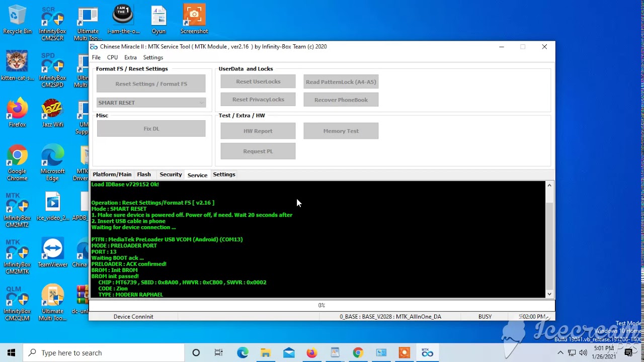Click Reset PrivacyLocks button

(x=258, y=100)
